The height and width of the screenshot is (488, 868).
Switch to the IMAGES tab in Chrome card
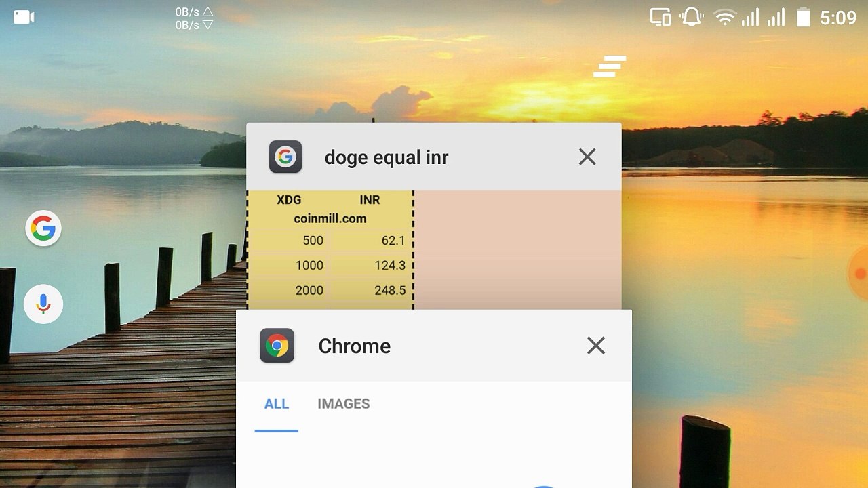click(344, 404)
